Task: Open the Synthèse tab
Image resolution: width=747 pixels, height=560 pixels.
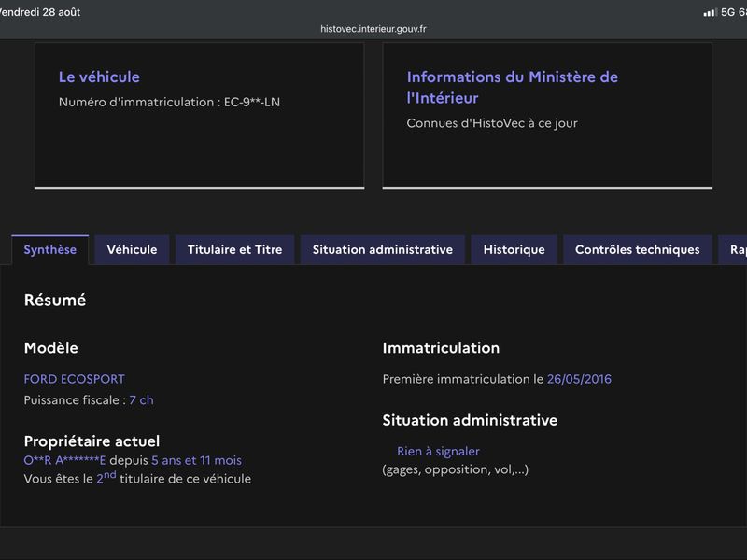Action: coord(50,249)
